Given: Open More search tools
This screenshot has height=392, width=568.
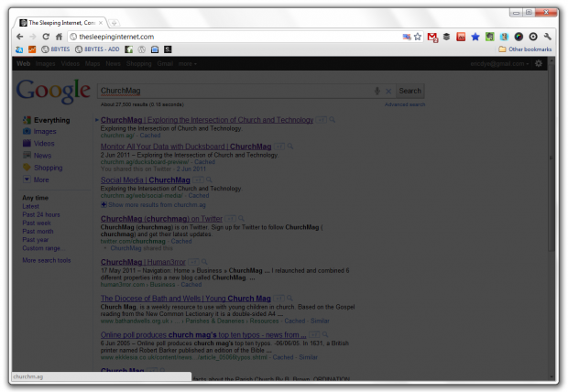Looking at the screenshot, I should 47,260.
